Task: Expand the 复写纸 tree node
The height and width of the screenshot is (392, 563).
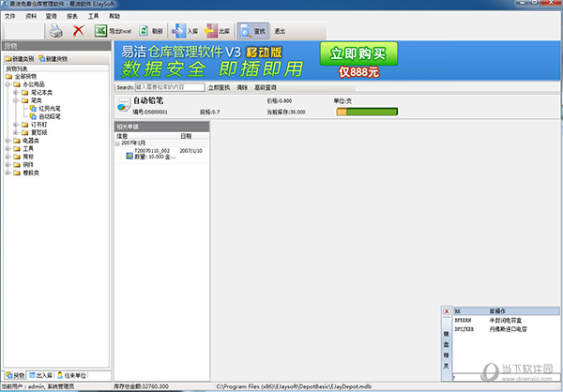Action: [x=15, y=132]
